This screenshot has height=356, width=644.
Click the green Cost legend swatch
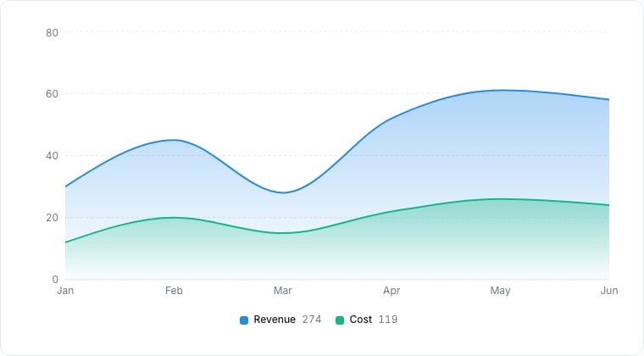coord(340,320)
